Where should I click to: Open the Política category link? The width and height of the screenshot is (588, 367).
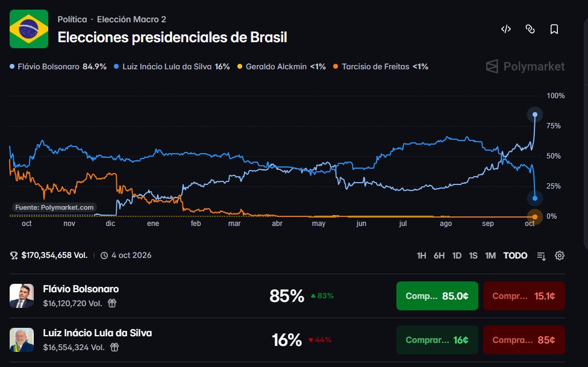pyautogui.click(x=72, y=19)
